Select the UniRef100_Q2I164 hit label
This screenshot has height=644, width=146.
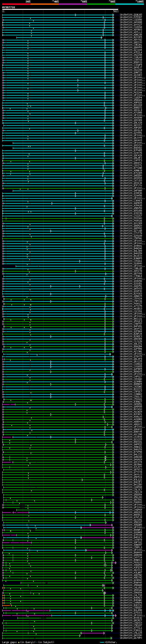click(131, 50)
